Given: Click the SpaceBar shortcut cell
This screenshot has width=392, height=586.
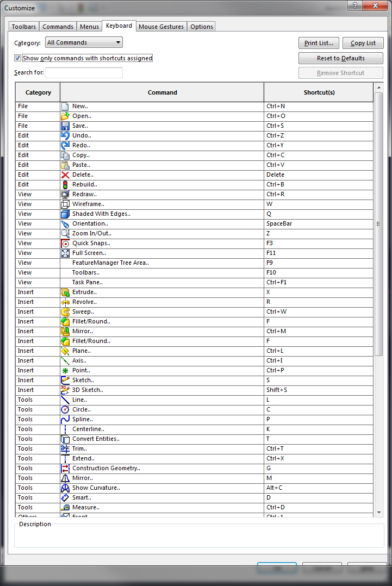Looking at the screenshot, I should [319, 223].
